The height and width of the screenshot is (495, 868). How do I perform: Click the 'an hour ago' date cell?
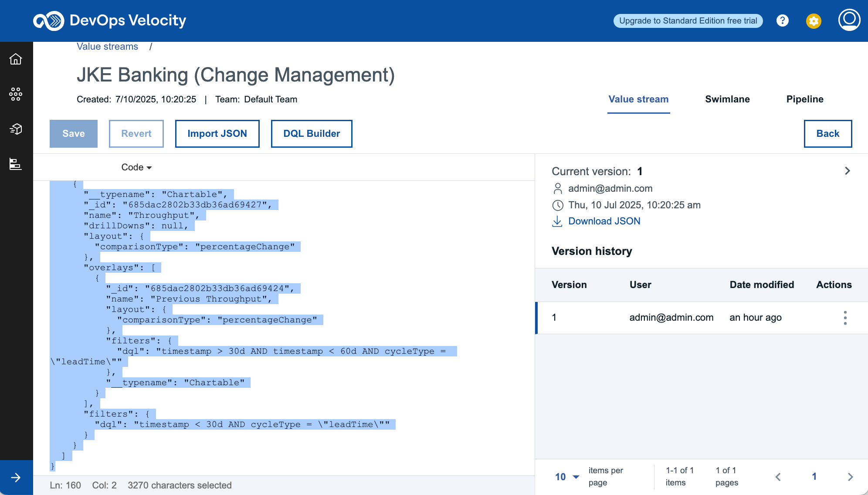(x=756, y=318)
